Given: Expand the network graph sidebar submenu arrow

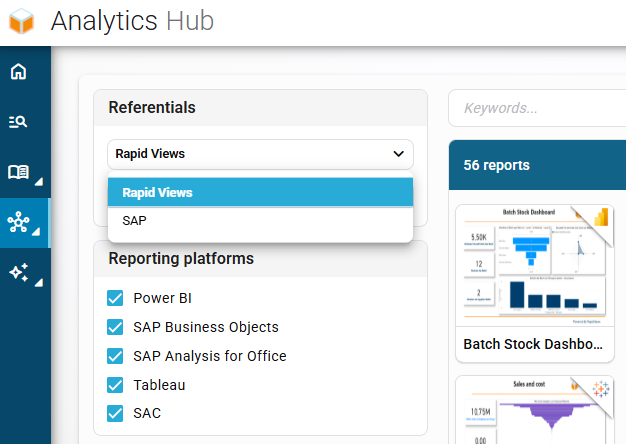Looking at the screenshot, I should [36, 232].
